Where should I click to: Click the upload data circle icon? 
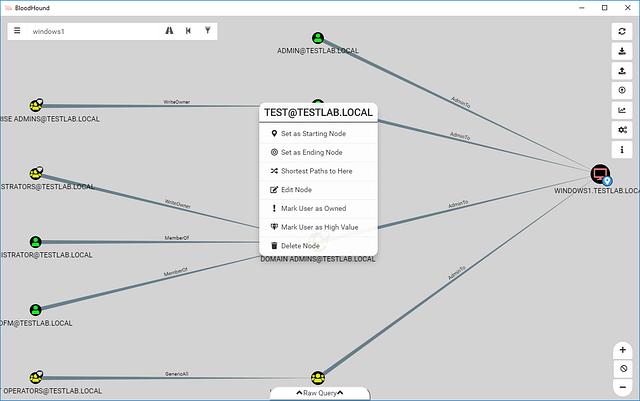[622, 90]
